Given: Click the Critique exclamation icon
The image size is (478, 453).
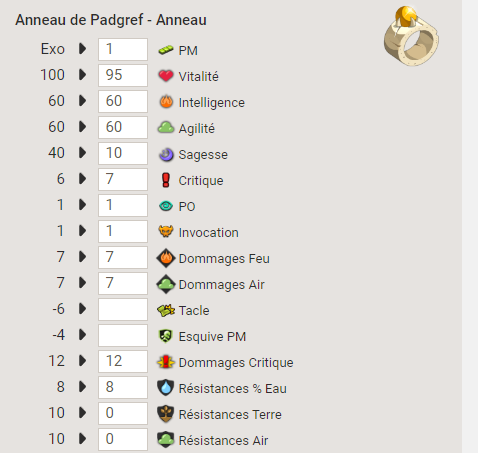Looking at the screenshot, I should pyautogui.click(x=166, y=180).
